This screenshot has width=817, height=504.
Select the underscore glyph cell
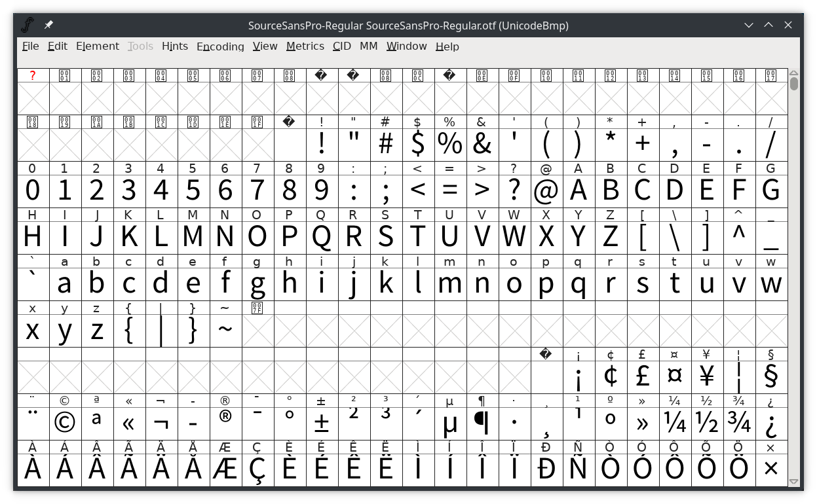[x=771, y=238]
